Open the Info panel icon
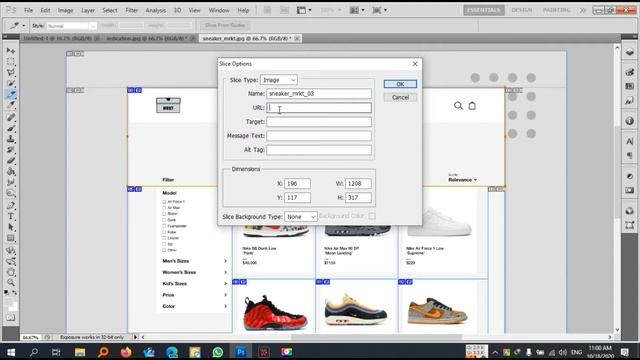 [x=629, y=121]
